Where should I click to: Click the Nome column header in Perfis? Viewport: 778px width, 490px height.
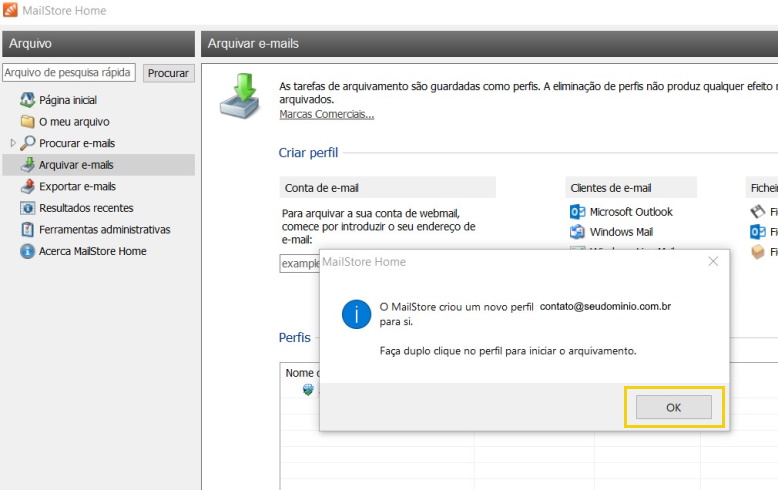pyautogui.click(x=300, y=373)
